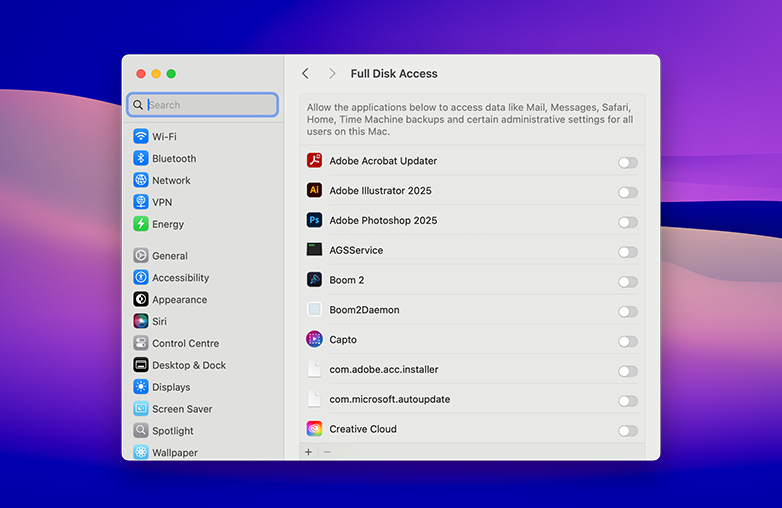Click the Appearance icon
The image size is (782, 508).
pos(141,299)
